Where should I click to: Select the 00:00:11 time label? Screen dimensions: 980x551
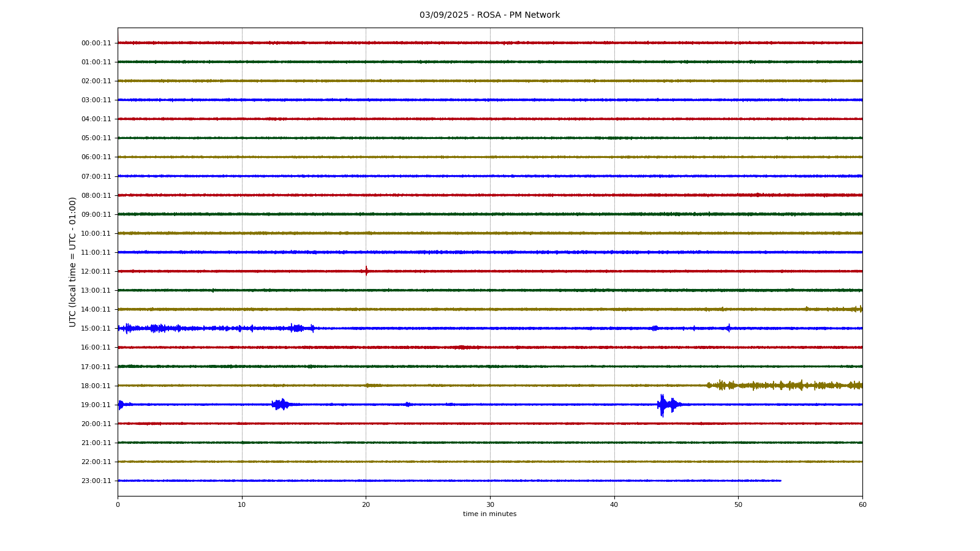(96, 43)
